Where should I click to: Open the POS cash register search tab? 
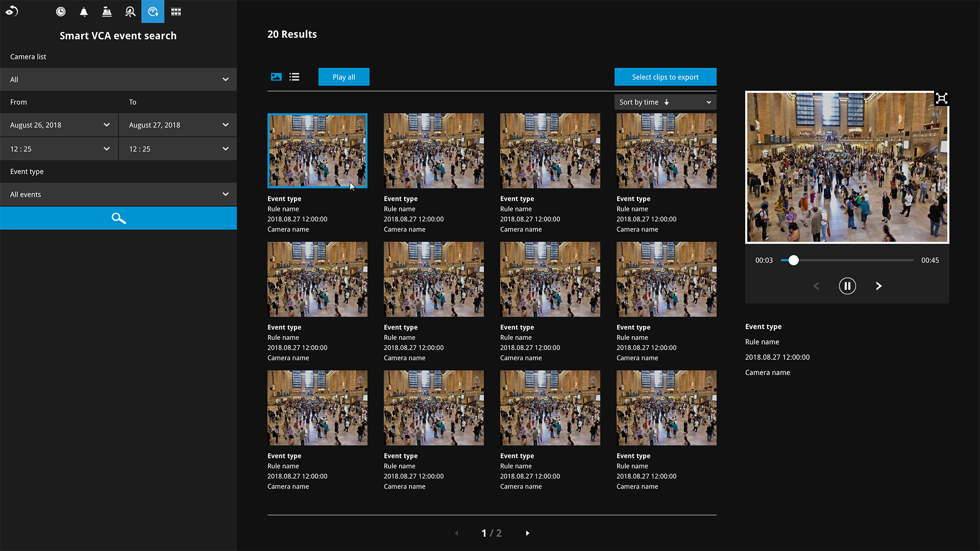tap(107, 12)
